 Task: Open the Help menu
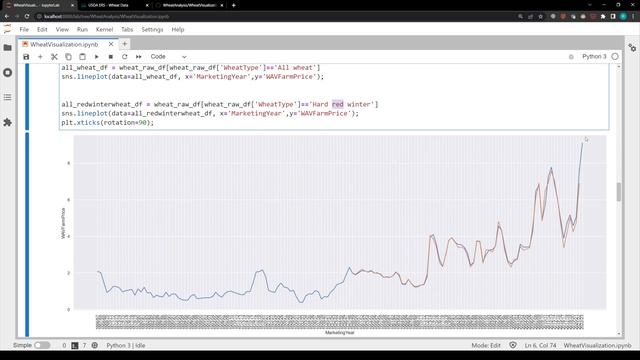click(x=178, y=29)
